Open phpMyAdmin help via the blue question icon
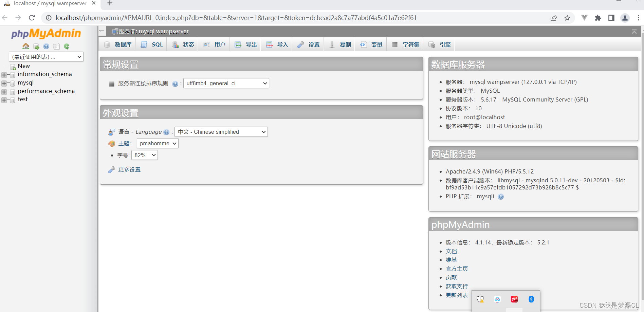 click(x=46, y=46)
